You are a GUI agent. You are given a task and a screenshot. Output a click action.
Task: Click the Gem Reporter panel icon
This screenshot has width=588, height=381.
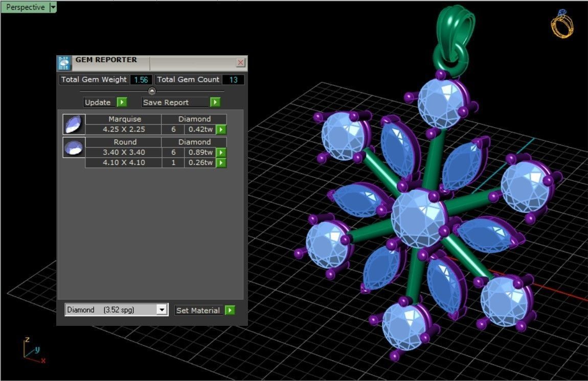click(64, 63)
